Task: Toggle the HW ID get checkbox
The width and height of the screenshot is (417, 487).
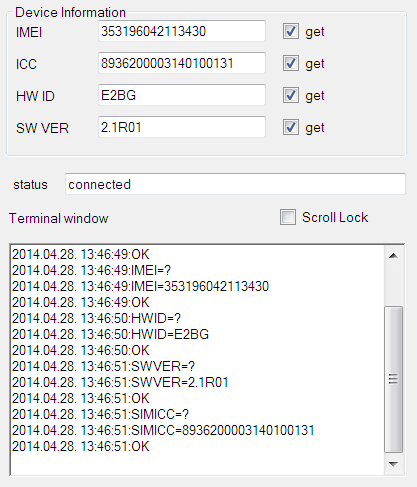Action: [291, 95]
